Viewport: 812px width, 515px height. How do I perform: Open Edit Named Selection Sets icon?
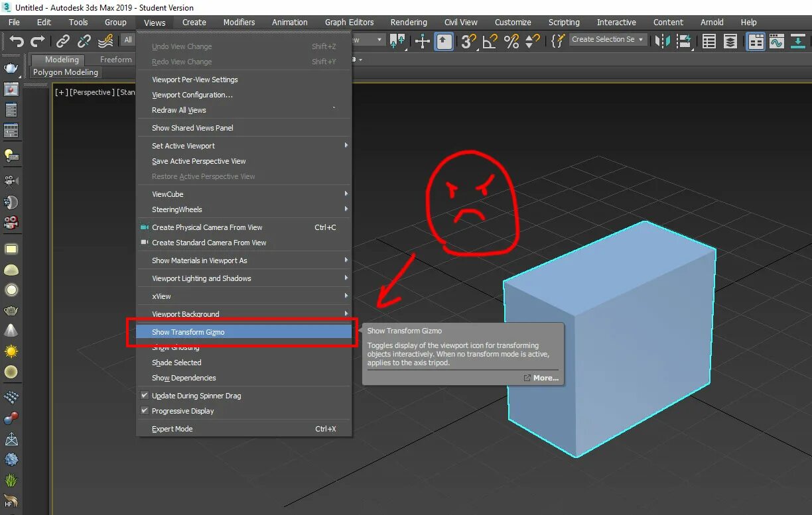click(558, 42)
